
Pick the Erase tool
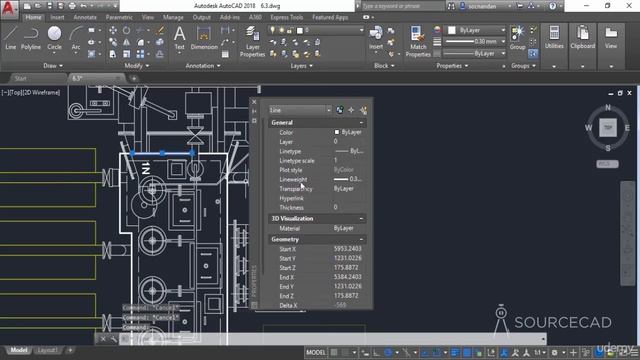160,30
